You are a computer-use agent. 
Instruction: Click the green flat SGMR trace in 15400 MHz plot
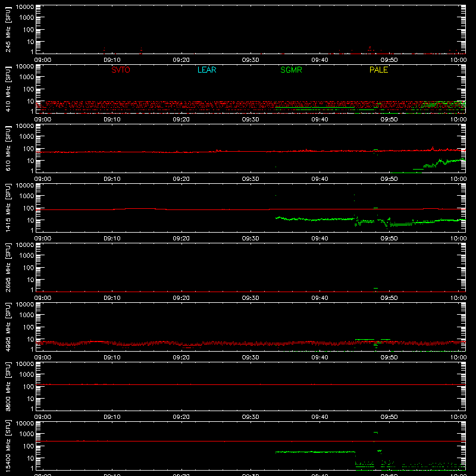point(315,452)
